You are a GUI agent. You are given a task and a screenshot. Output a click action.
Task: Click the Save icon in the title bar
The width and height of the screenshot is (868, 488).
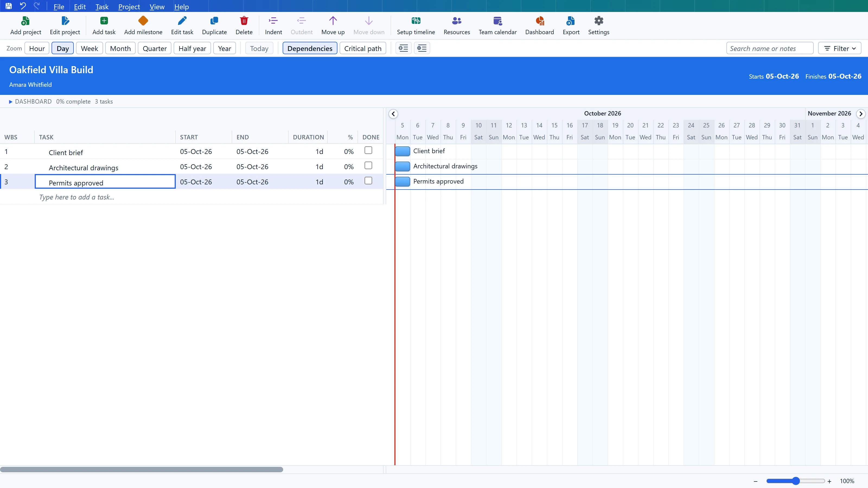coord(9,6)
